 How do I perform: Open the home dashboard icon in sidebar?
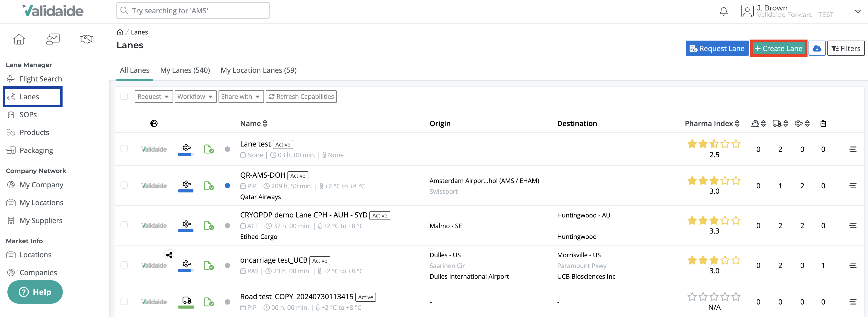[x=19, y=39]
